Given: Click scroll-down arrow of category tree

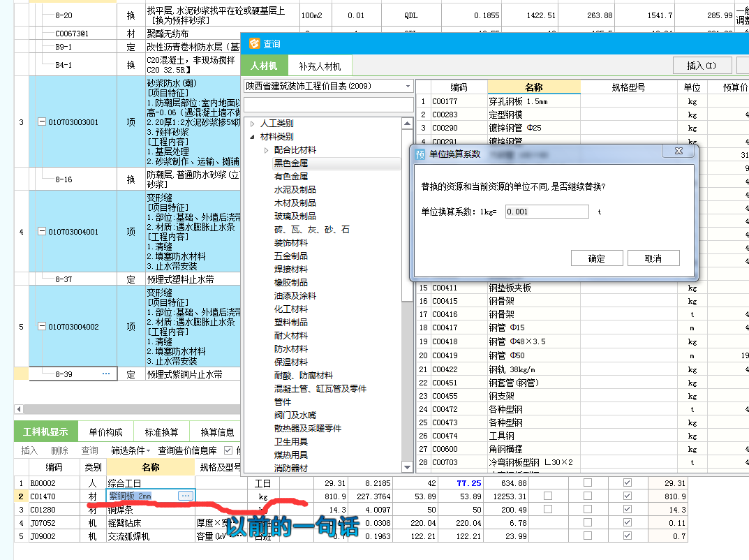Looking at the screenshot, I should tap(407, 467).
